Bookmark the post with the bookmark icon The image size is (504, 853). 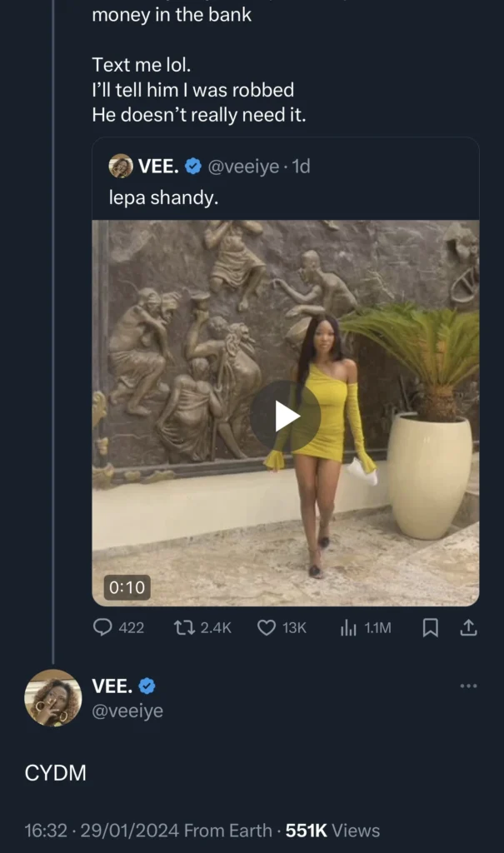click(x=430, y=628)
